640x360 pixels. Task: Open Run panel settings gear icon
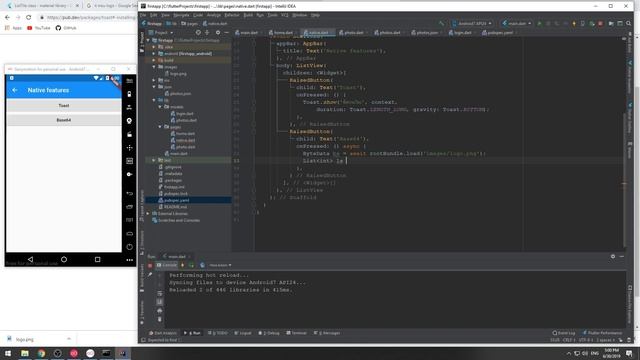tap(613, 256)
